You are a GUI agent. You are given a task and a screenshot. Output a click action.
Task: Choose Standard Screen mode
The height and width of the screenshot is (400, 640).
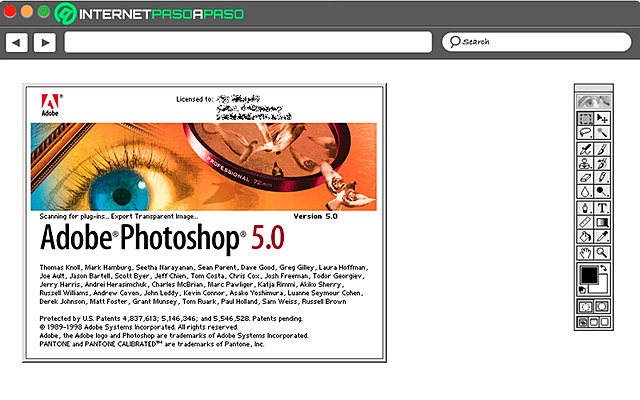[583, 322]
